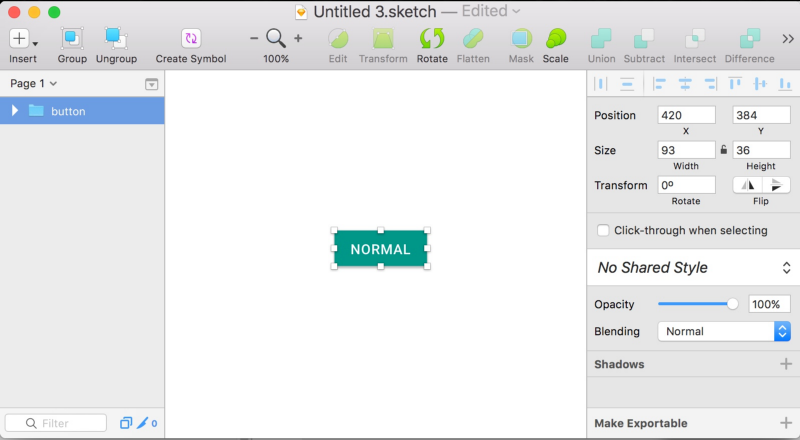Add a new shadow with plus
Screen dimensions: 800x440
(x=786, y=364)
